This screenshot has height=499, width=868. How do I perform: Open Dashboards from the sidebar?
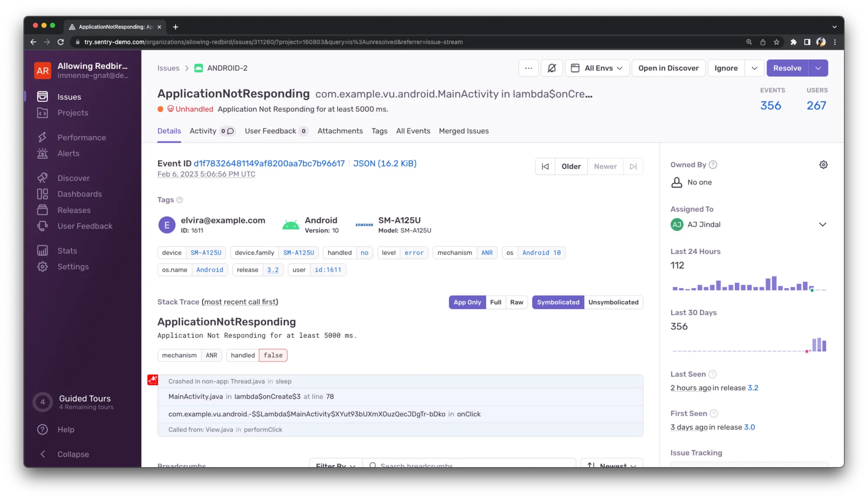point(79,194)
